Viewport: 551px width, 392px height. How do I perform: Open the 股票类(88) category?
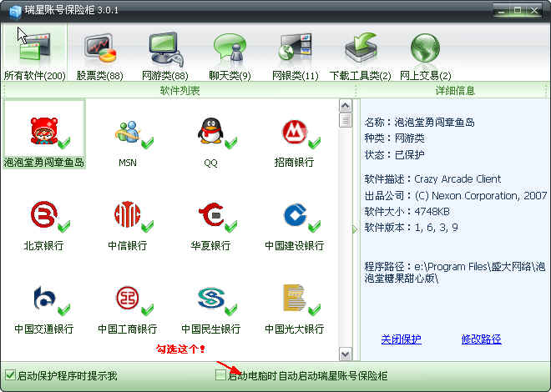pyautogui.click(x=100, y=55)
